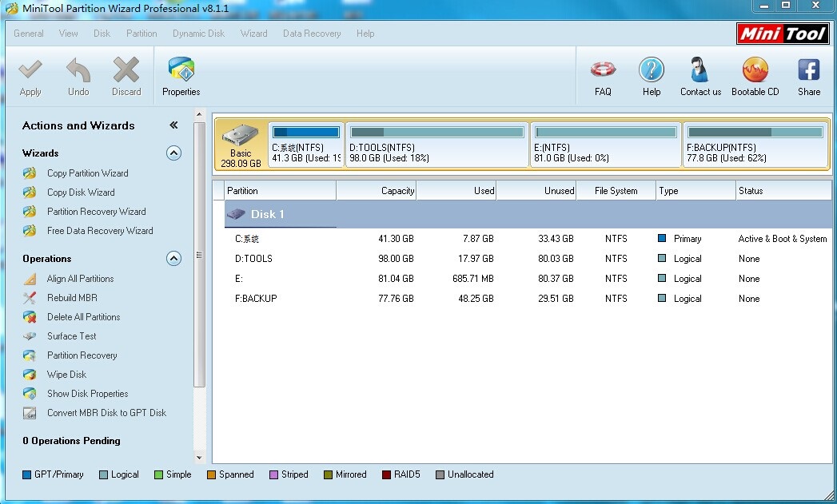
Task: Click the Contact us icon
Action: pyautogui.click(x=700, y=69)
